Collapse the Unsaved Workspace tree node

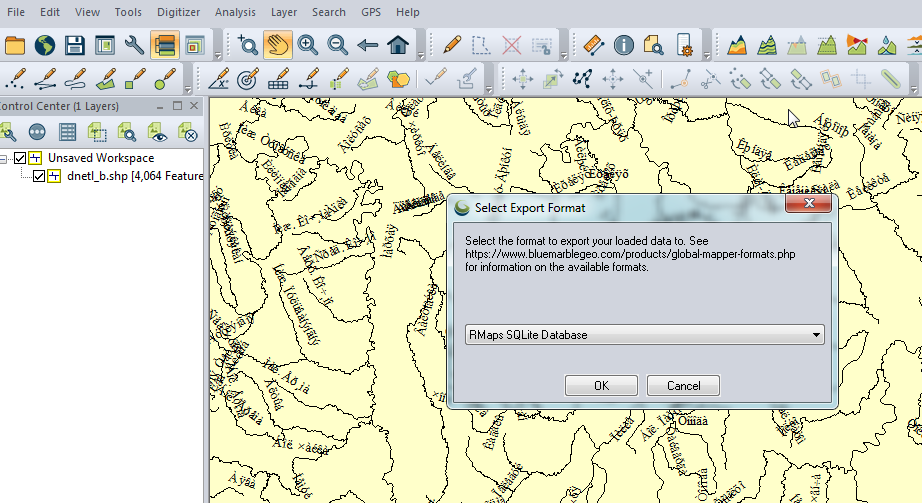pyautogui.click(x=3, y=158)
